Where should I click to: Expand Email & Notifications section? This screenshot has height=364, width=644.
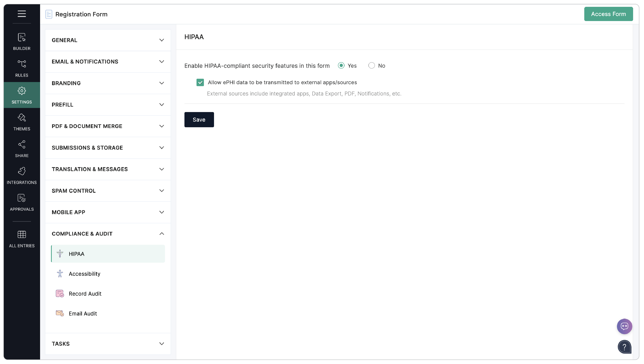[108, 62]
